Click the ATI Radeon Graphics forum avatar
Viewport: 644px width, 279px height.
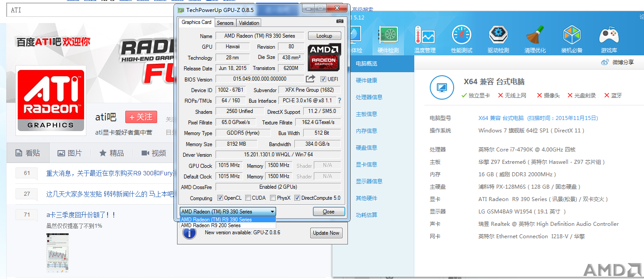pyautogui.click(x=51, y=100)
